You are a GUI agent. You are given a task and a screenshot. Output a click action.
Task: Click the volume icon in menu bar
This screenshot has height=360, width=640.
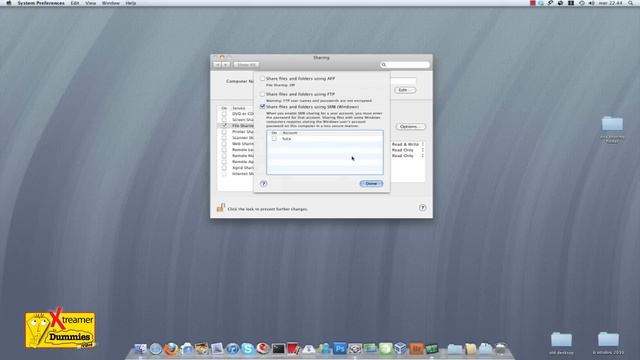coord(591,3)
